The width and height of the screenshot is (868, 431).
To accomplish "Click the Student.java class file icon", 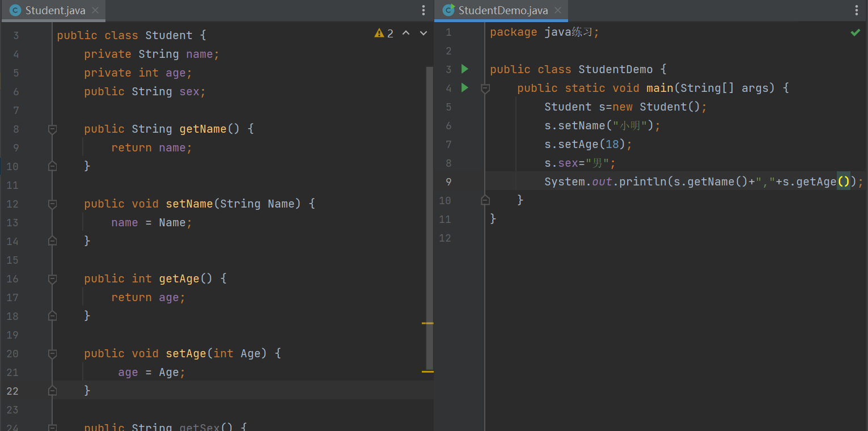I will click(x=15, y=11).
